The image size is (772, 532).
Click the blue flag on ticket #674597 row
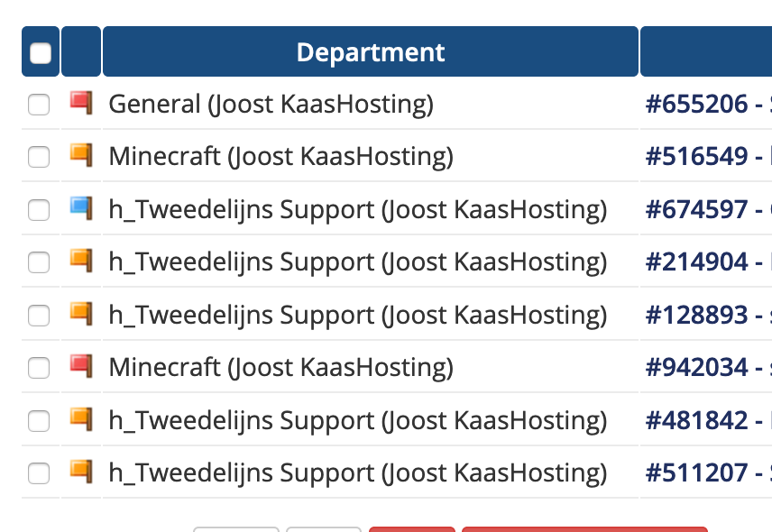tap(81, 208)
